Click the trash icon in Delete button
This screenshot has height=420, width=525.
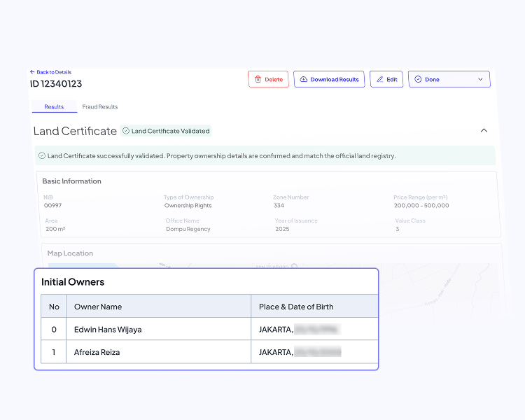pos(258,80)
